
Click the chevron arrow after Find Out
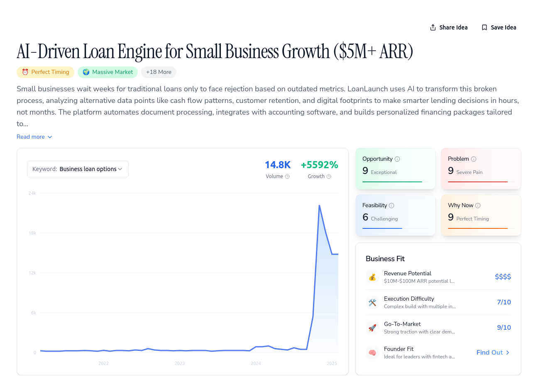point(508,353)
